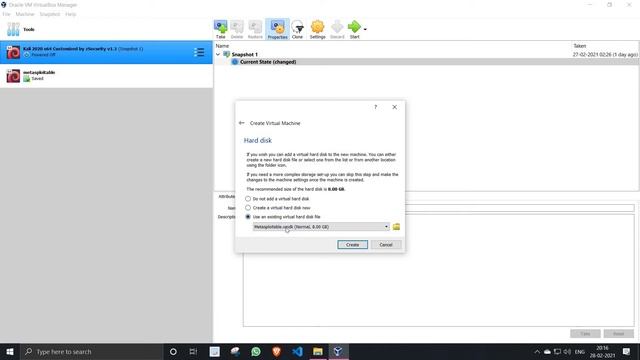Click the dialog help question mark

click(376, 107)
